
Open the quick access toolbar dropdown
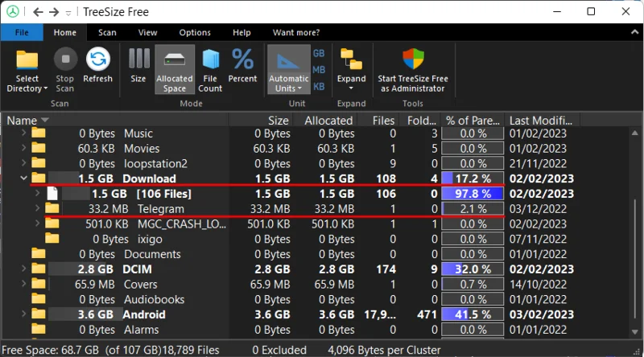click(x=68, y=13)
